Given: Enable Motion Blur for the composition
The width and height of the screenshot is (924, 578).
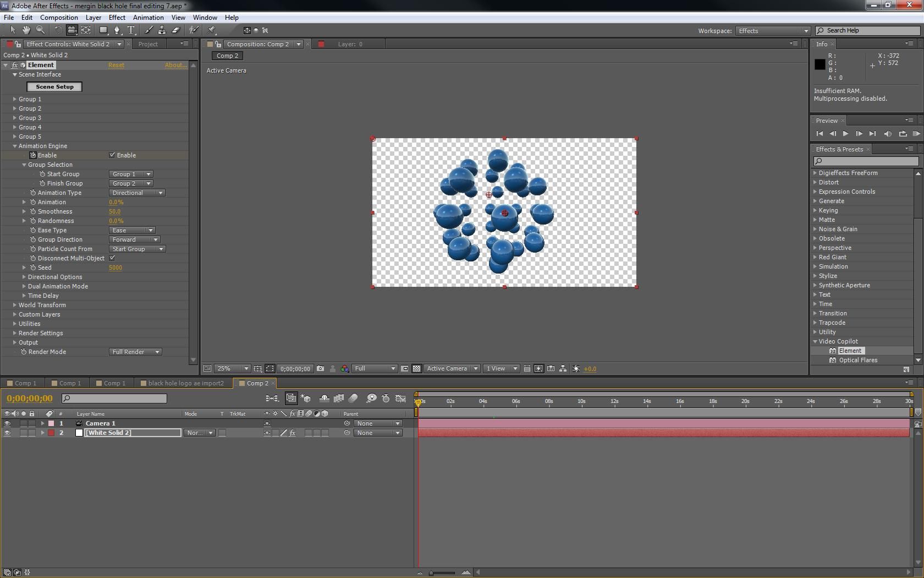Looking at the screenshot, I should pos(353,399).
